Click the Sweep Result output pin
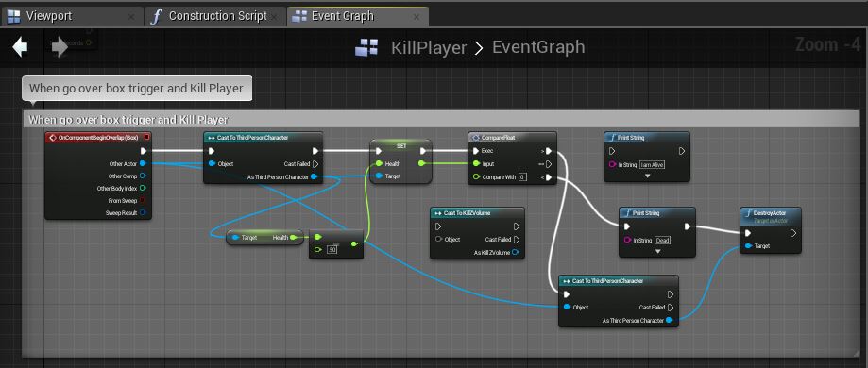Viewport: 868px width, 368px height. tap(143, 212)
